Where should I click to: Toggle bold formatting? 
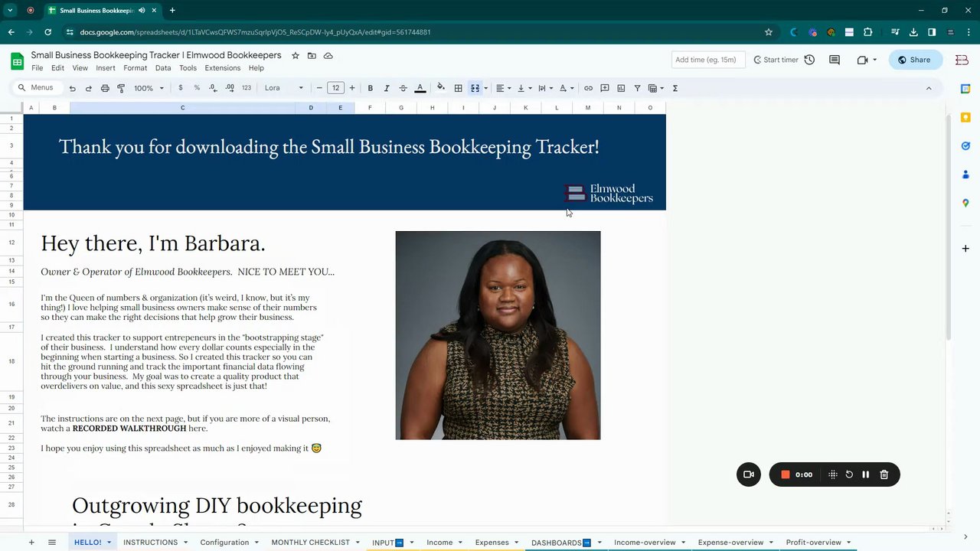click(x=371, y=88)
